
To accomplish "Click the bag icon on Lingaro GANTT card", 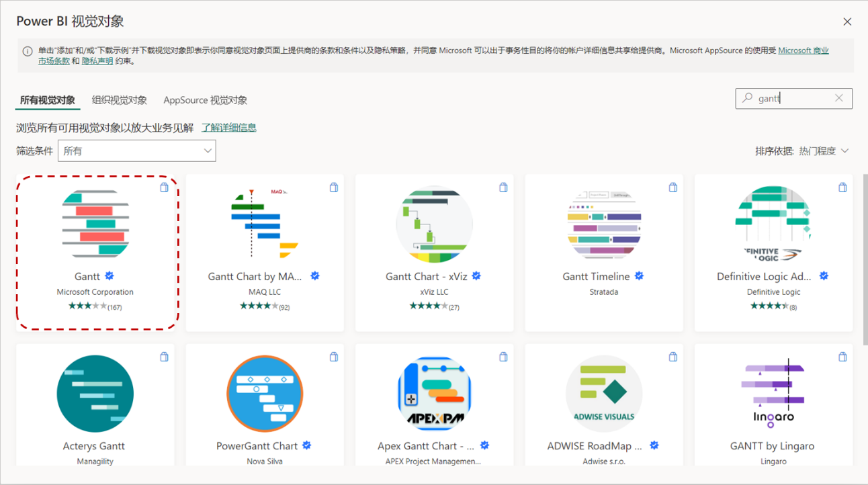I will pos(842,357).
